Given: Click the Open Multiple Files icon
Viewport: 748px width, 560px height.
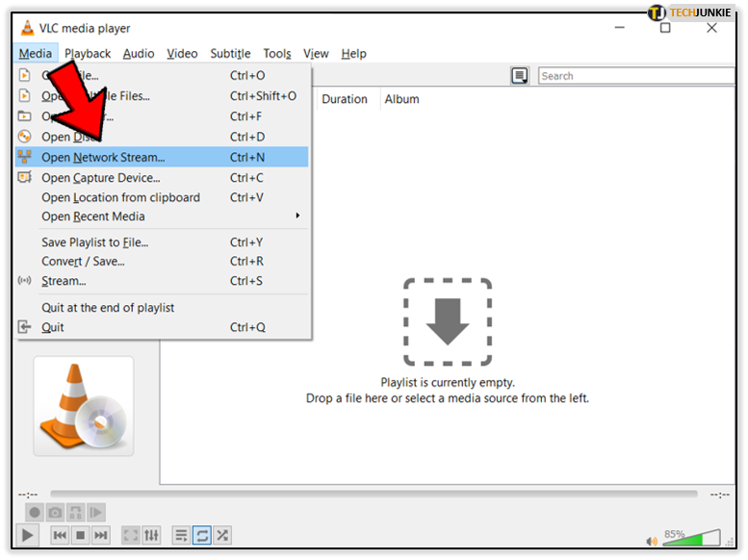Looking at the screenshot, I should tap(24, 95).
